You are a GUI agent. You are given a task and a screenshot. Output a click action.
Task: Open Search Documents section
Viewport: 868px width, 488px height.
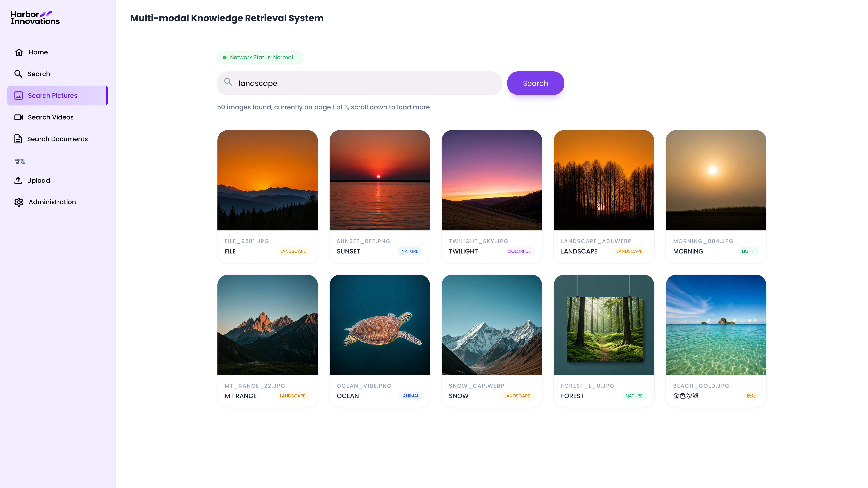58,139
